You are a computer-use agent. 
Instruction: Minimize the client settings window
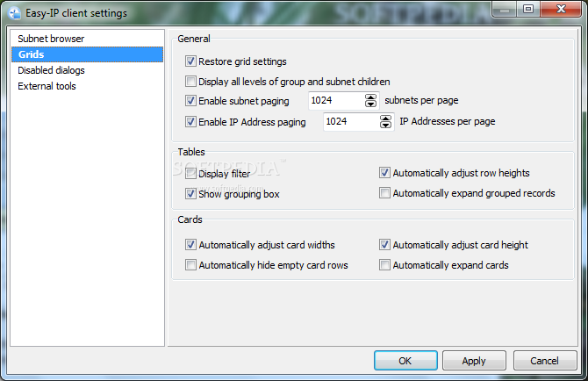[x=505, y=9]
